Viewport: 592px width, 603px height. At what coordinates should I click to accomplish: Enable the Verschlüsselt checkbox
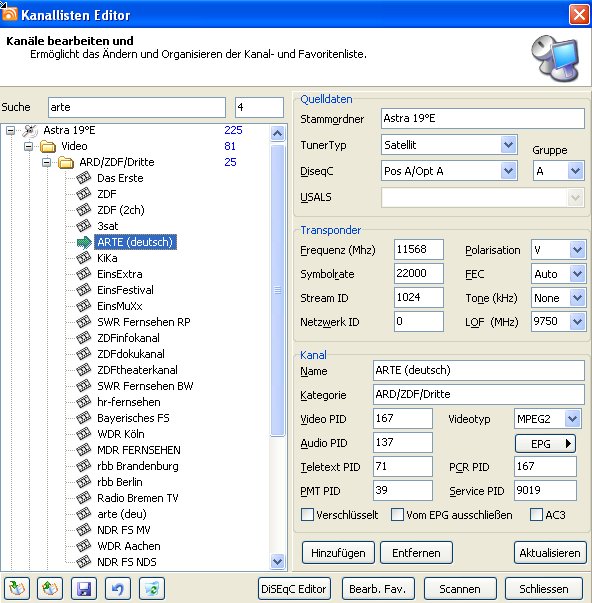pos(307,515)
